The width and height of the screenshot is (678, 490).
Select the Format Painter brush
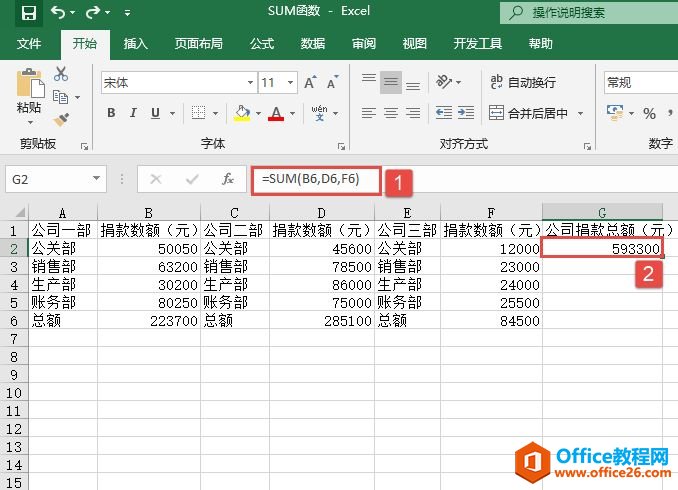point(61,119)
